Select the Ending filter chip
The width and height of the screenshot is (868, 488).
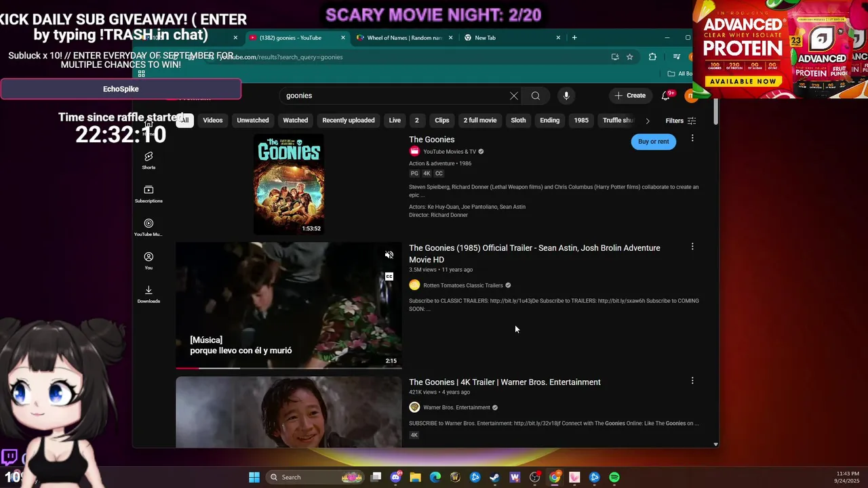tap(550, 121)
